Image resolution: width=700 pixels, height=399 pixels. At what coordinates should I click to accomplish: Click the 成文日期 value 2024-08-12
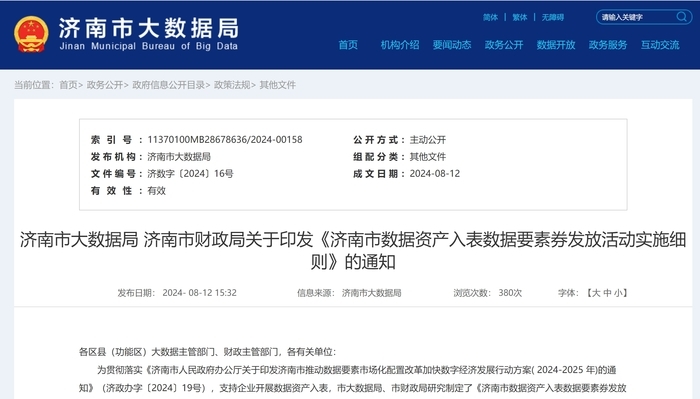point(435,174)
